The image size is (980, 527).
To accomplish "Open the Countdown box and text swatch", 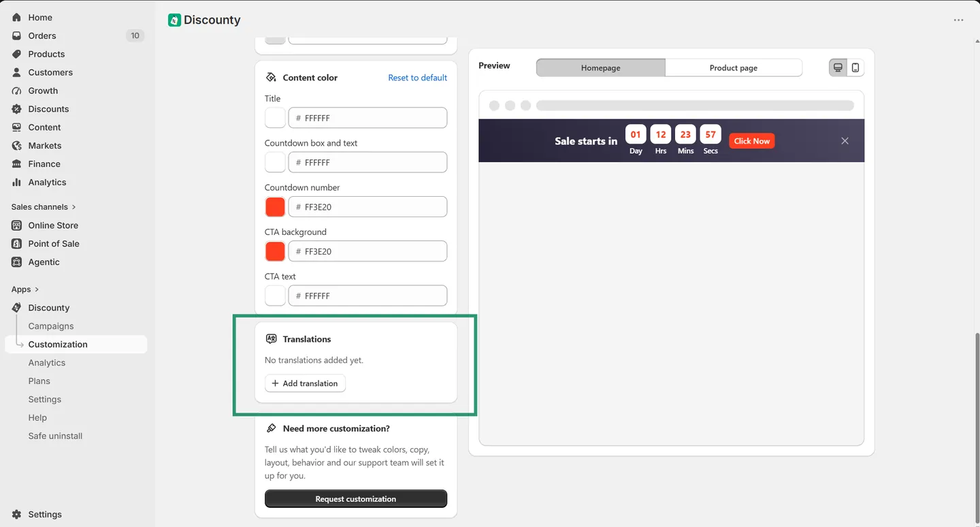I will (275, 162).
